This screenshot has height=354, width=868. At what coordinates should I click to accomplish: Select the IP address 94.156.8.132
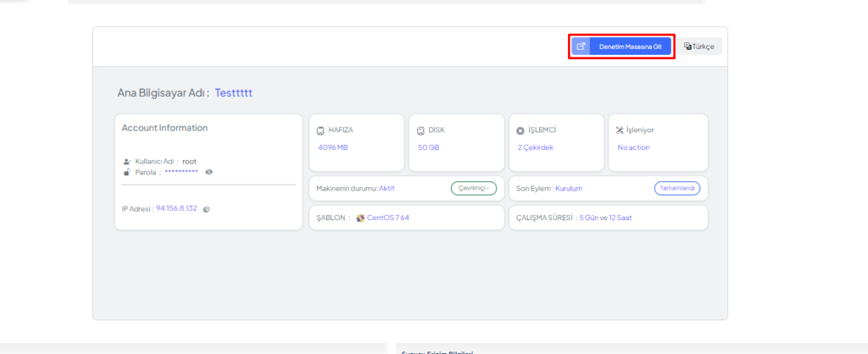pos(176,208)
